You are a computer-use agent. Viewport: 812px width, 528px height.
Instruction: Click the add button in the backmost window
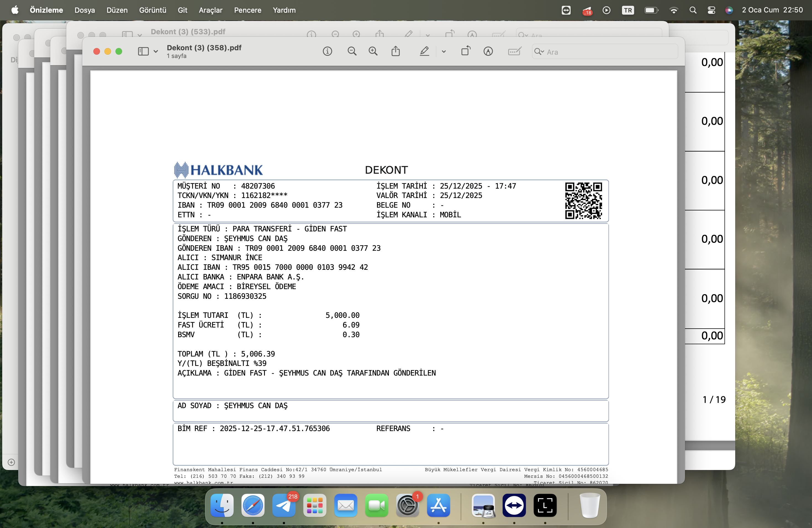(11, 462)
